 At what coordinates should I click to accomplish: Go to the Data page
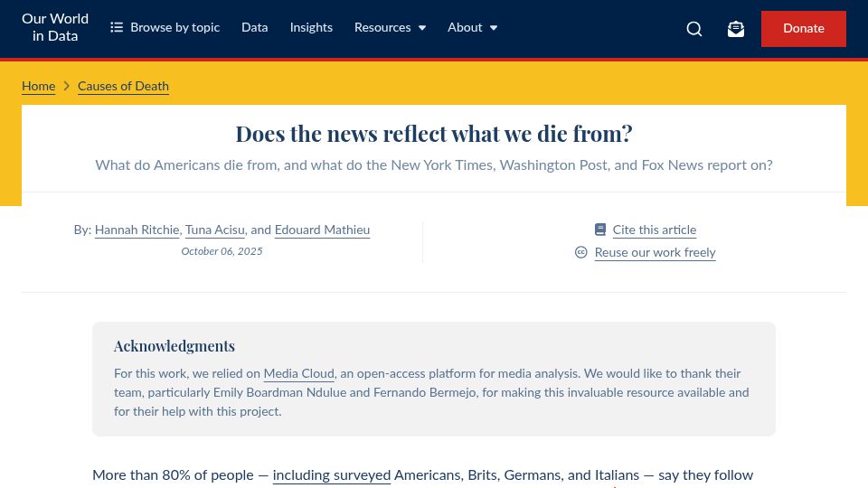tap(255, 27)
